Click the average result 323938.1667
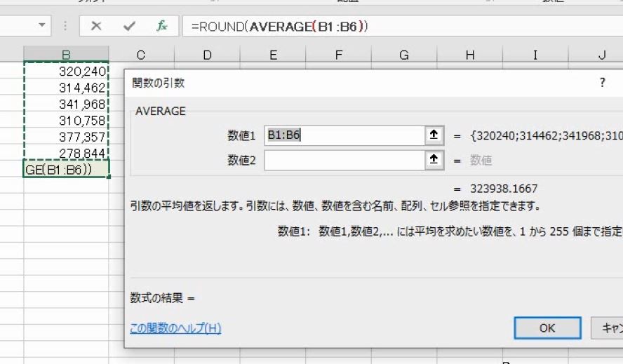Image resolution: width=623 pixels, height=364 pixels. coord(504,189)
